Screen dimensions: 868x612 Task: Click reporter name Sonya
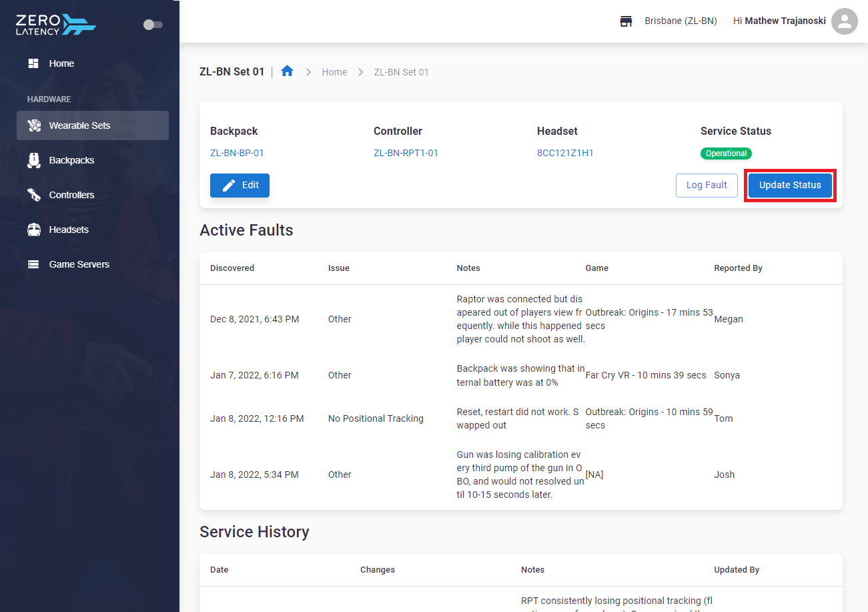click(727, 375)
